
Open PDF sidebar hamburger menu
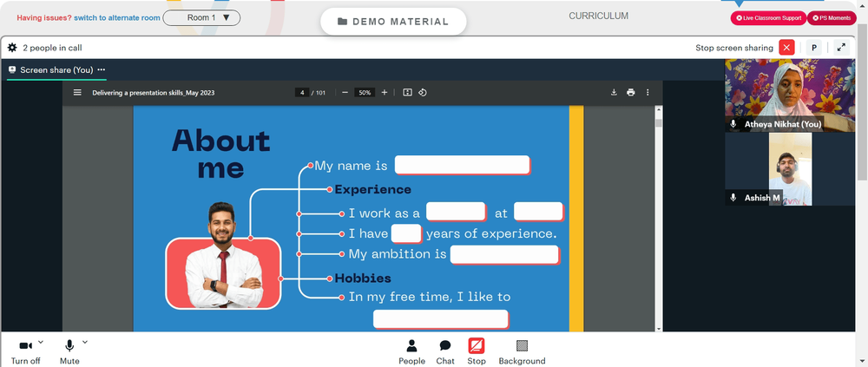pyautogui.click(x=77, y=93)
